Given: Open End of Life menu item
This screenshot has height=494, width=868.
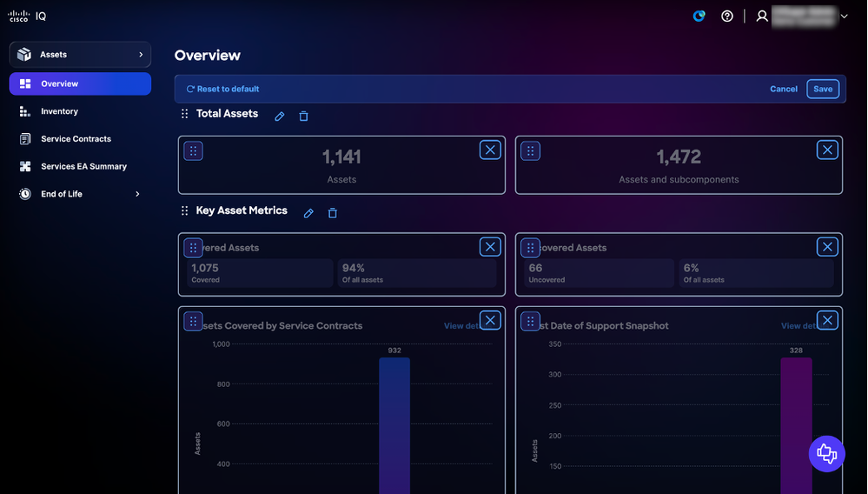Looking at the screenshot, I should pyautogui.click(x=62, y=194).
